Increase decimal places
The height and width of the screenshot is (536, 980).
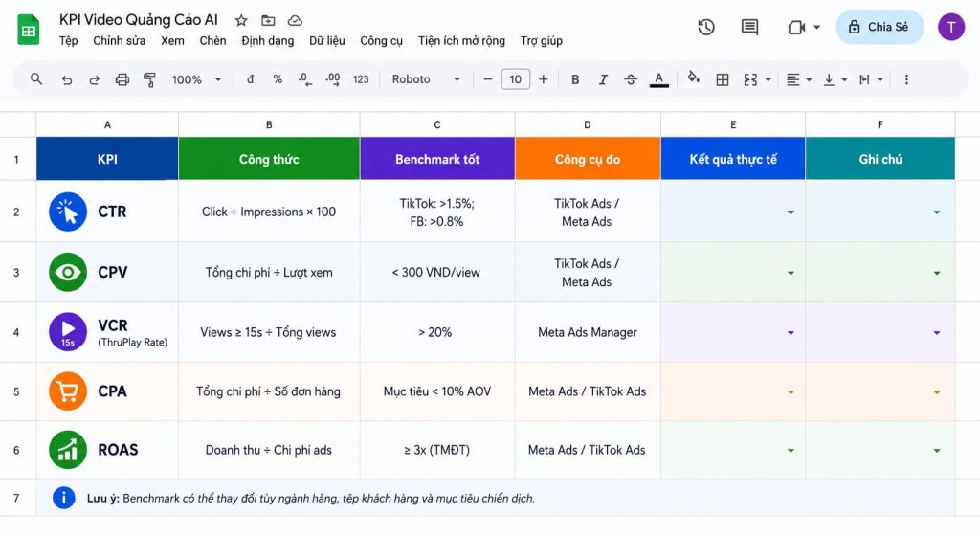point(332,79)
